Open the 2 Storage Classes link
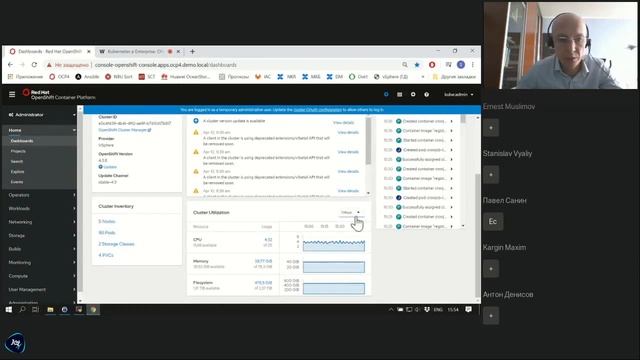Viewport: 640px width, 360px height. [x=116, y=244]
